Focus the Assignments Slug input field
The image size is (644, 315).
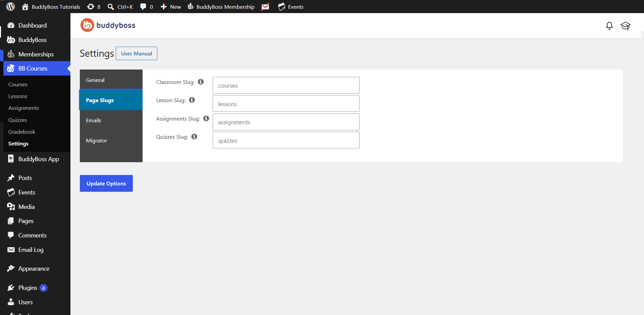click(286, 122)
